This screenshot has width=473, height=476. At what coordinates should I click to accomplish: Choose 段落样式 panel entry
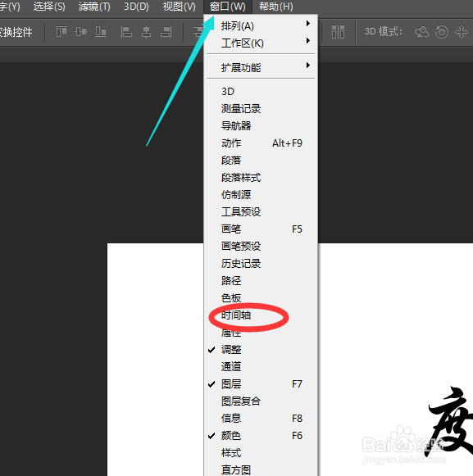click(x=261, y=177)
